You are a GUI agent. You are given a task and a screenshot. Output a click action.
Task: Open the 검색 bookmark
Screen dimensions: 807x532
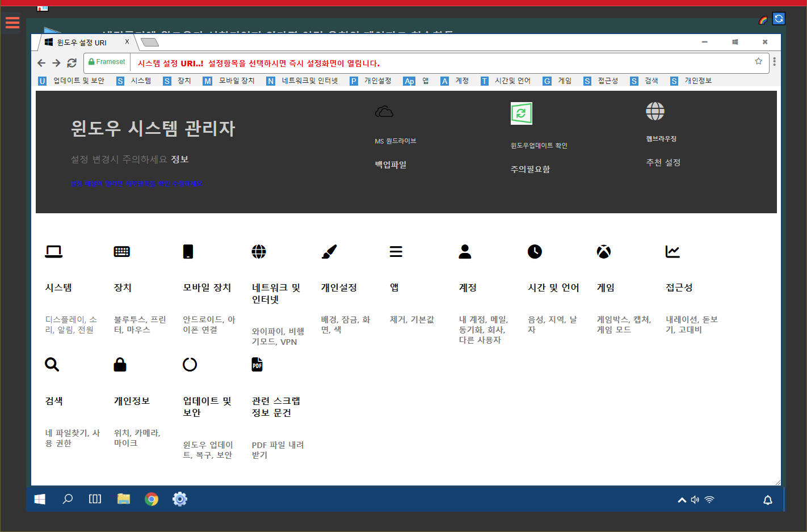(x=645, y=81)
